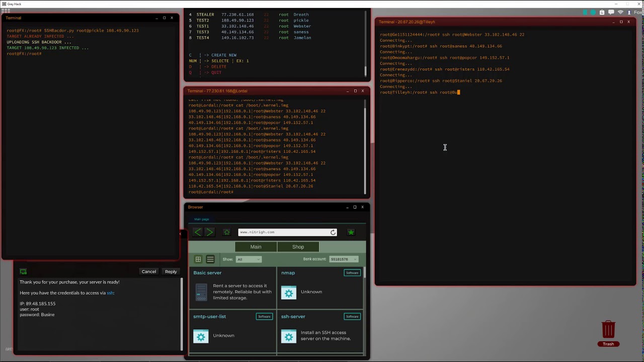The width and height of the screenshot is (644, 362).
Task: Open the apps grid in top-left corner
Action: (6, 11)
